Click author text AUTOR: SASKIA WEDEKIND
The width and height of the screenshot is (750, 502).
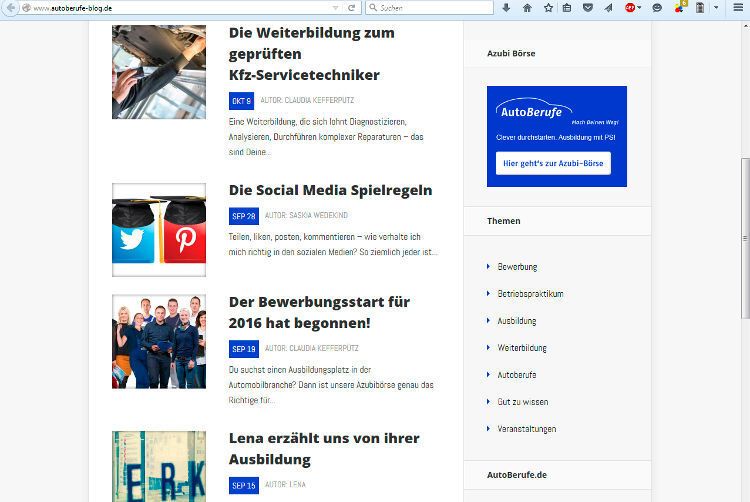point(306,216)
